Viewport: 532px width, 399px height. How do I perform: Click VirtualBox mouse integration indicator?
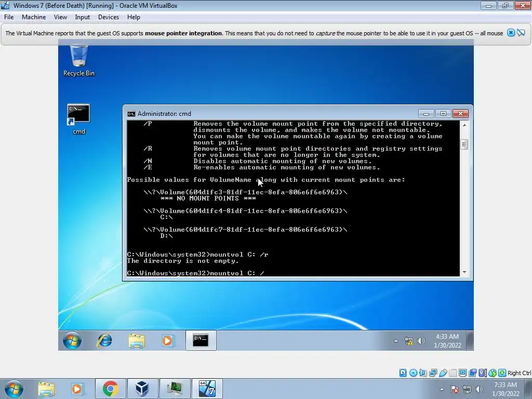point(493,373)
